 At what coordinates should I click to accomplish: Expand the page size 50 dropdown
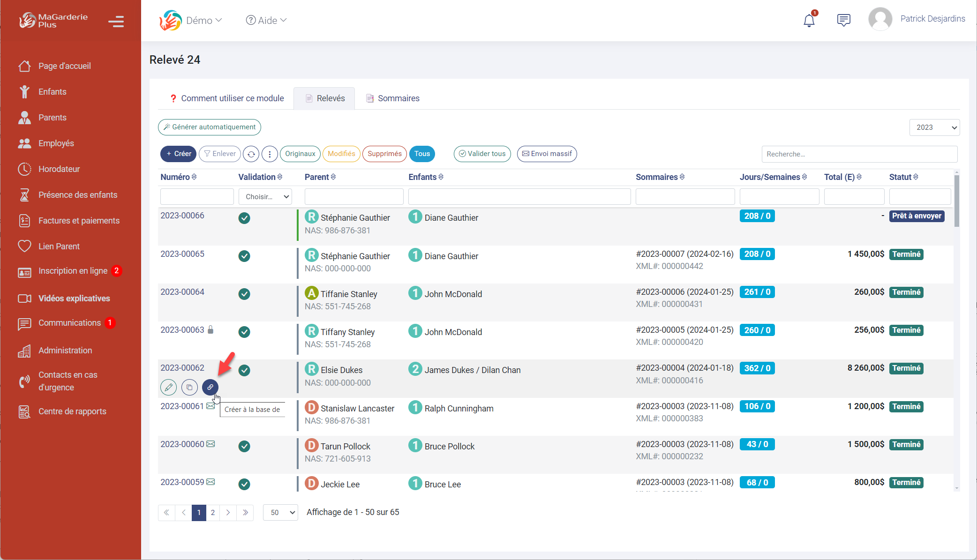pos(280,512)
